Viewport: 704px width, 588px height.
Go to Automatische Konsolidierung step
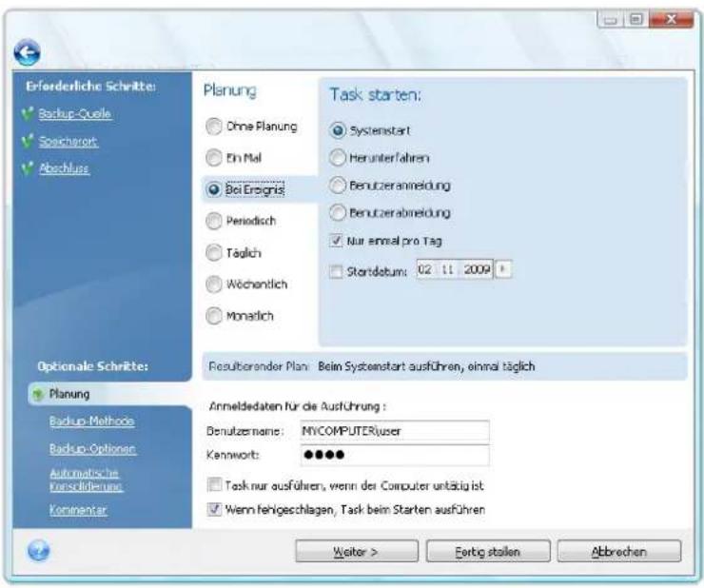click(86, 480)
